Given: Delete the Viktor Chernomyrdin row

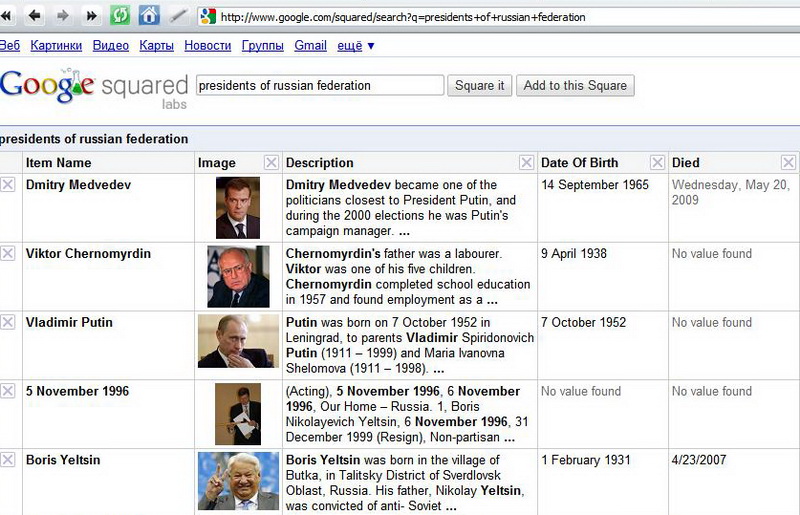Looking at the screenshot, I should click(x=8, y=254).
